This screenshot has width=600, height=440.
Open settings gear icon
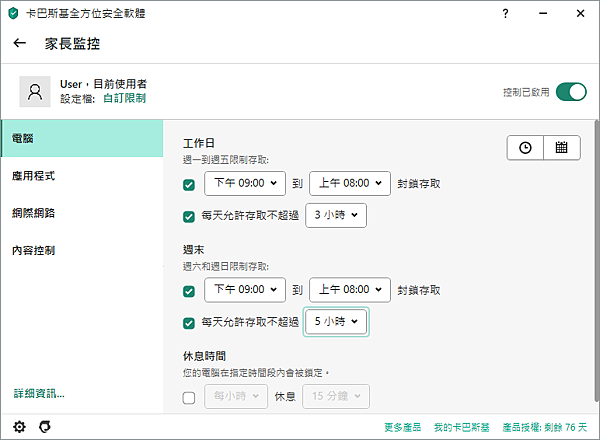[x=19, y=427]
